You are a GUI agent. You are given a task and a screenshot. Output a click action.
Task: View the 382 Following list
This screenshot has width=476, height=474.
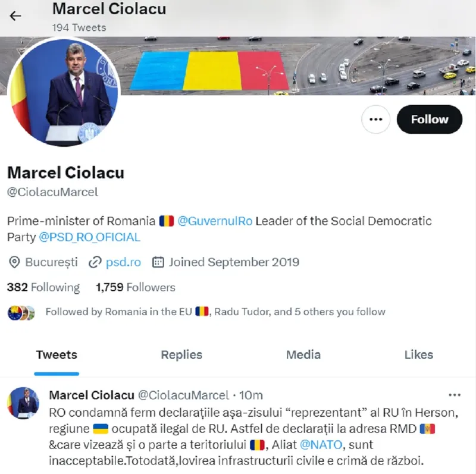click(43, 287)
